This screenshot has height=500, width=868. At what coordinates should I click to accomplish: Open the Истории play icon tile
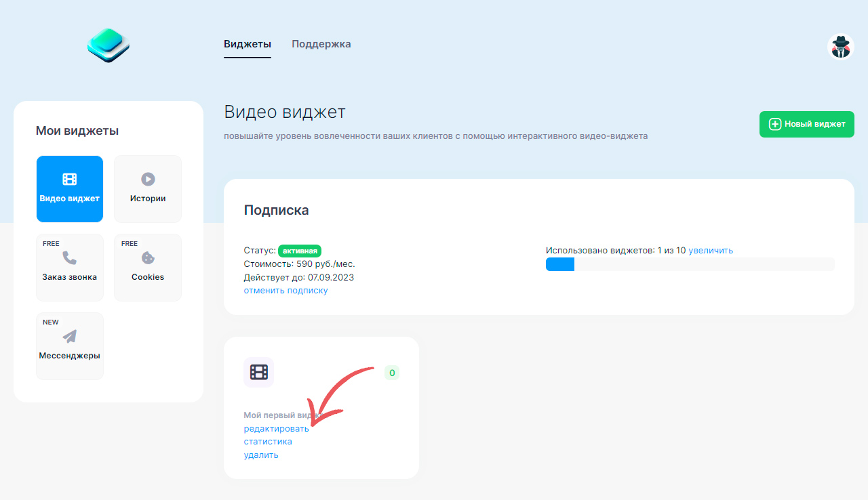[x=148, y=189]
